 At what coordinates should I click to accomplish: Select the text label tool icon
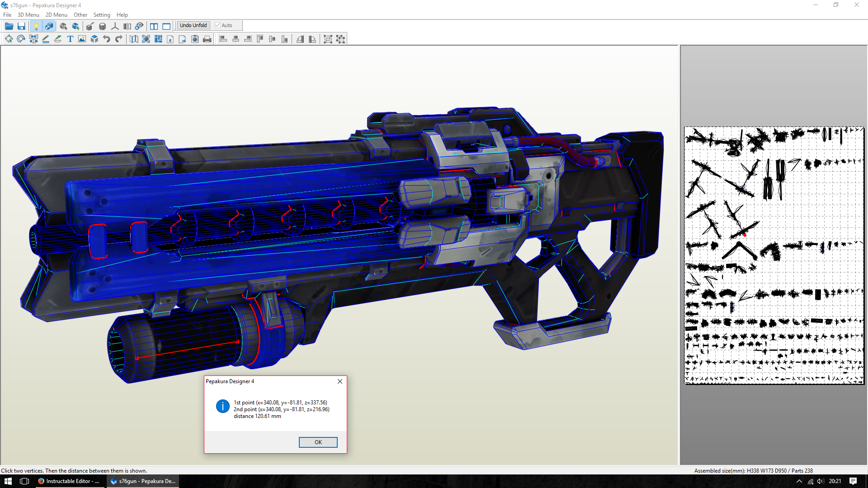coord(71,39)
